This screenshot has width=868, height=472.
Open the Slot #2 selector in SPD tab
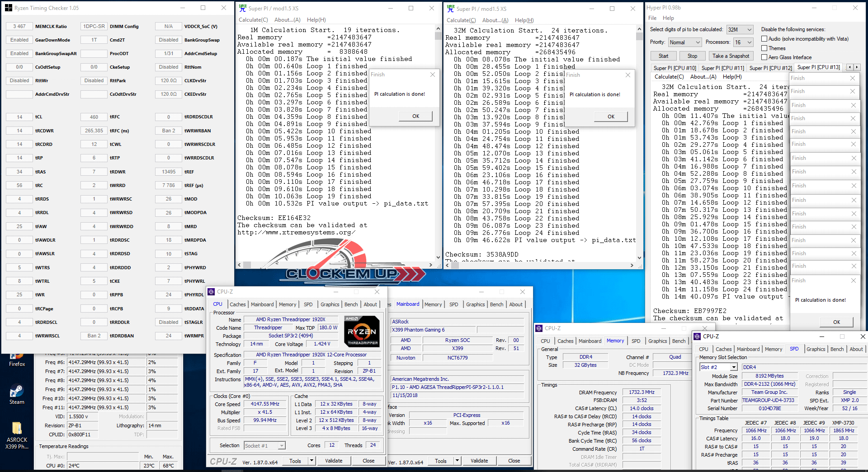[718, 367]
